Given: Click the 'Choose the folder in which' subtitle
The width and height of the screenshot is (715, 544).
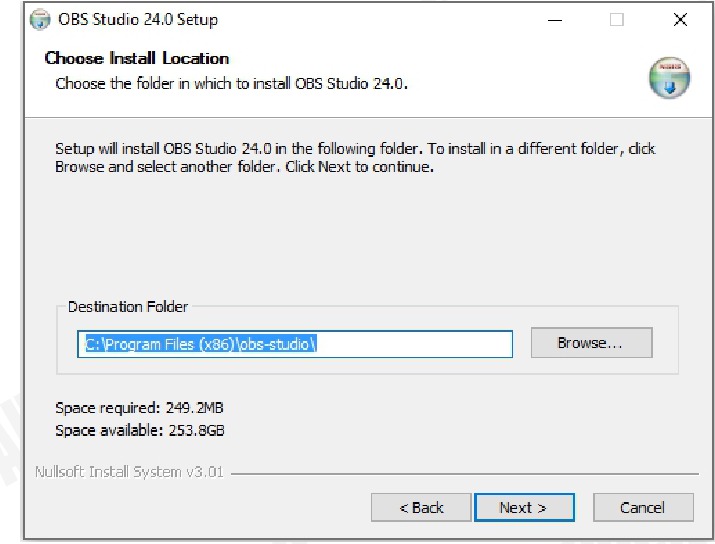Looking at the screenshot, I should 231,83.
